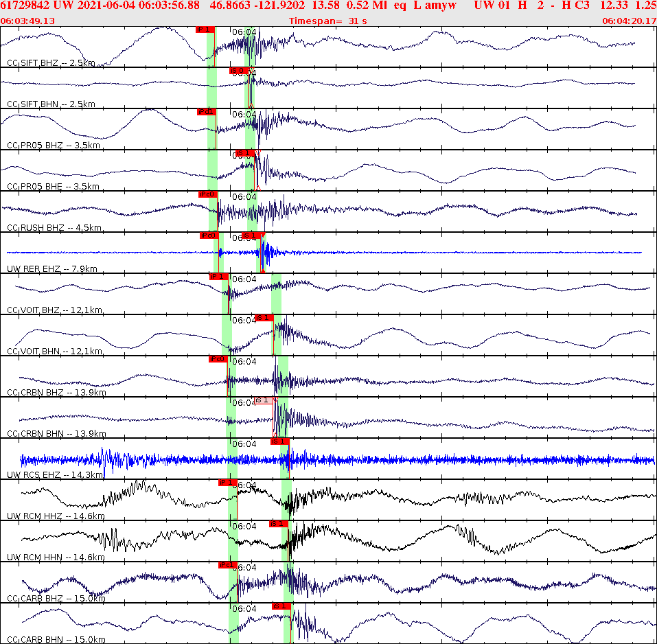Click the iS 0 pick flag on SIFT BHN
This screenshot has width=657, height=644.
(240, 71)
